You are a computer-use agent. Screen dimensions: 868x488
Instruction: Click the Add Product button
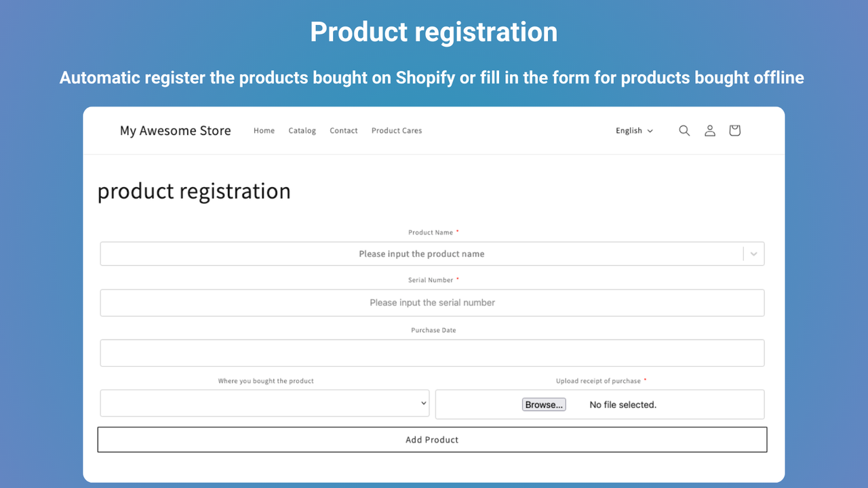(x=432, y=439)
